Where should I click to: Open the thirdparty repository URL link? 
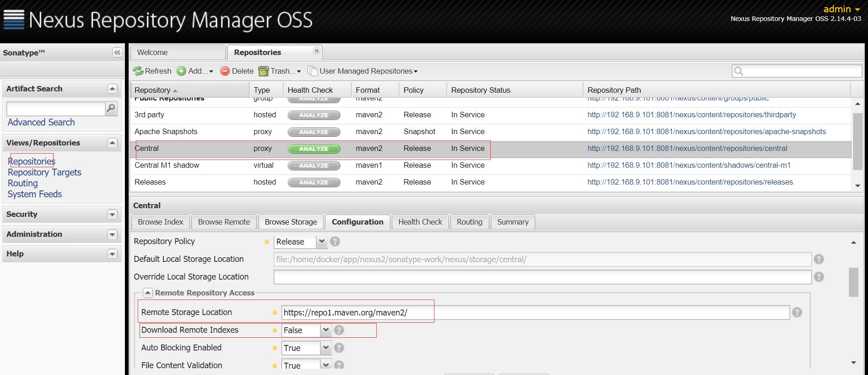click(x=691, y=115)
